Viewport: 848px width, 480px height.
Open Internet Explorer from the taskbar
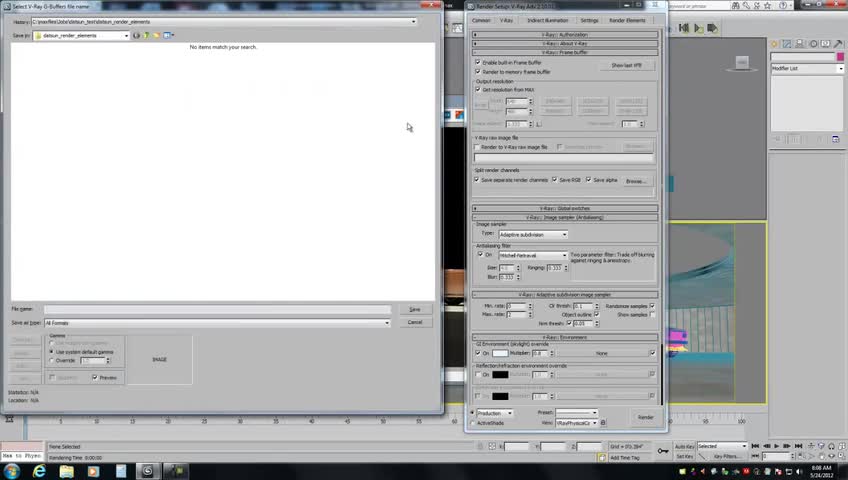pos(39,471)
